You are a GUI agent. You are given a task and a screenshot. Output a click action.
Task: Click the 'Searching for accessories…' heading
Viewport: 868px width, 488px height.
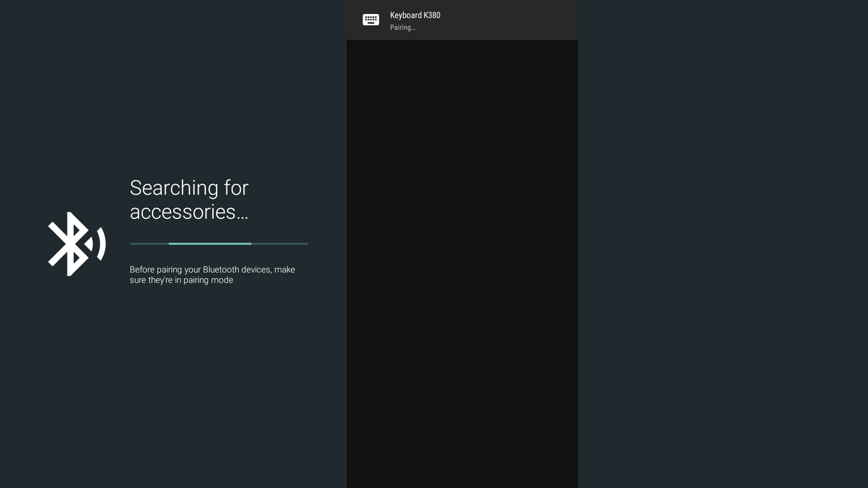tap(189, 200)
